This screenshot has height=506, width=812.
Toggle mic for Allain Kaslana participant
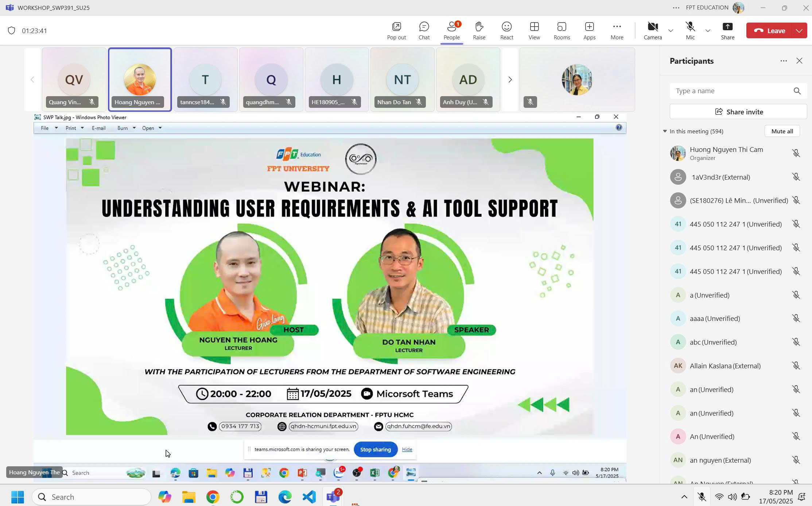(796, 366)
